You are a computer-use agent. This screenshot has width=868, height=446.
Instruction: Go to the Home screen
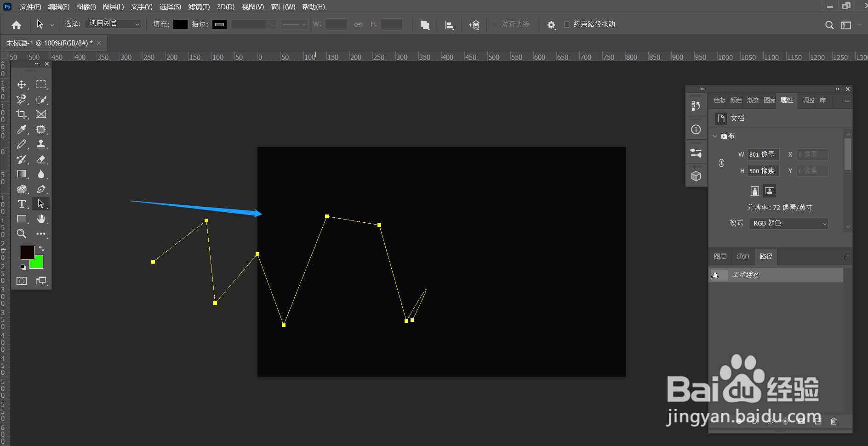16,25
